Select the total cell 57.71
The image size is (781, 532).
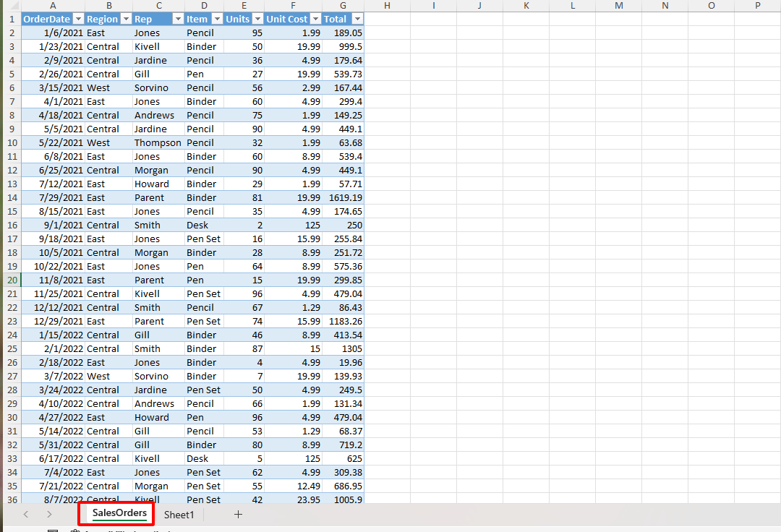[343, 184]
